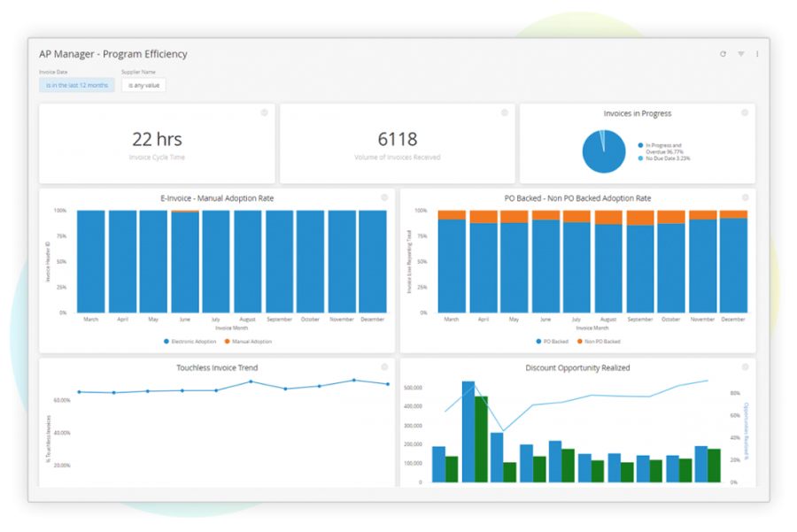Viewport: 797px width, 532px height.
Task: Click the PO Backed Adoption tile options icon
Action: click(x=745, y=197)
